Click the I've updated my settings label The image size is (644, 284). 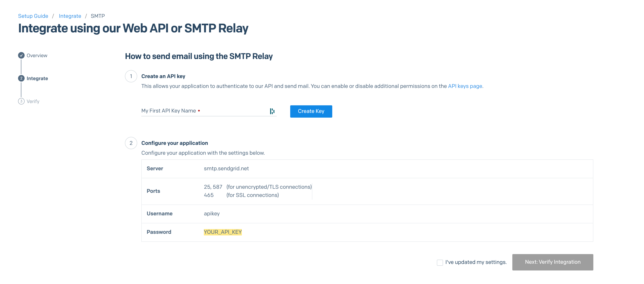476,262
